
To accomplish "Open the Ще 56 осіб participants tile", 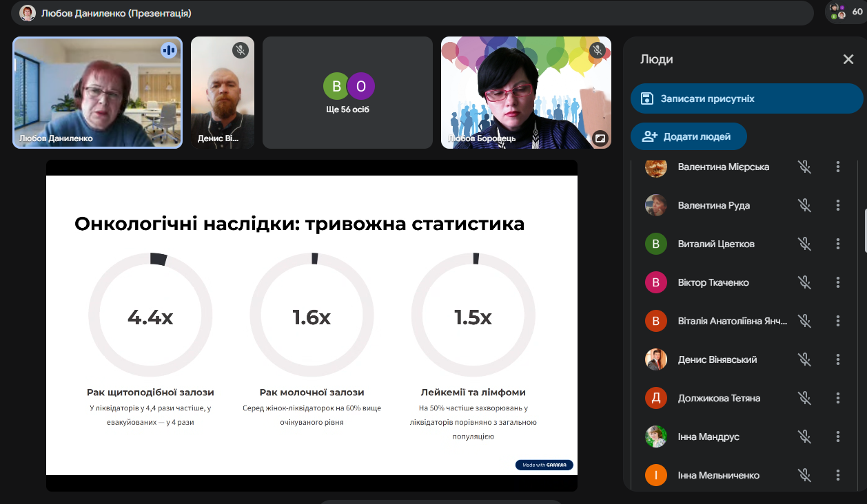I will (x=348, y=93).
